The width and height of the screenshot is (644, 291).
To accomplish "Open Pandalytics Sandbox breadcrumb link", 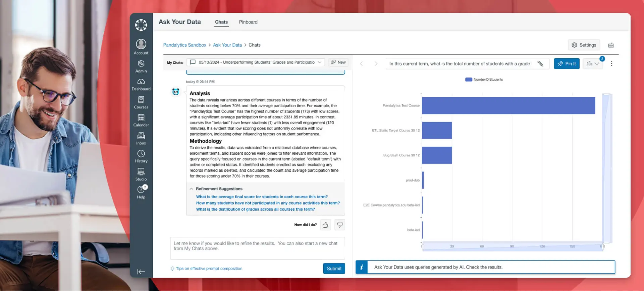I will (184, 45).
